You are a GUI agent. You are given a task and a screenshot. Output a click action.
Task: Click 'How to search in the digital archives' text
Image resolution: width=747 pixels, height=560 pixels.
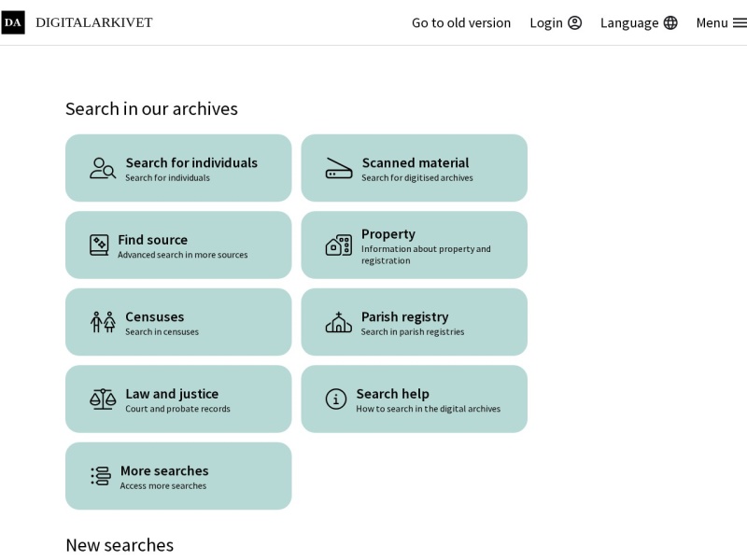tap(429, 409)
